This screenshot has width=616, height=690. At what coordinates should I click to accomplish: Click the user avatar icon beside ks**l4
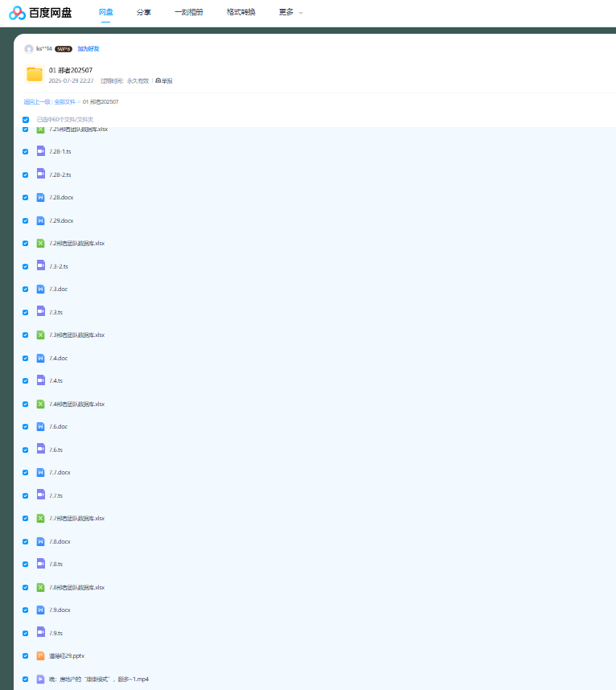click(29, 49)
